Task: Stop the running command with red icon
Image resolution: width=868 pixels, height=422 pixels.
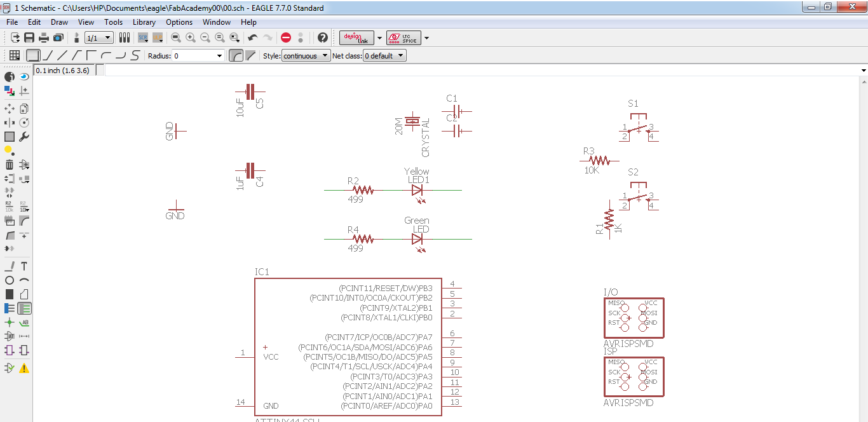Action: click(286, 37)
